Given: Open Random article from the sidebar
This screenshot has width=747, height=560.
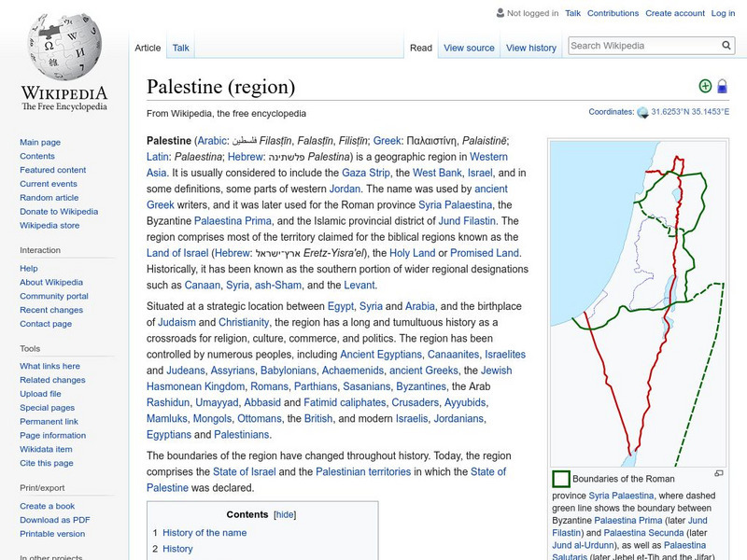Looking at the screenshot, I should point(51,198).
